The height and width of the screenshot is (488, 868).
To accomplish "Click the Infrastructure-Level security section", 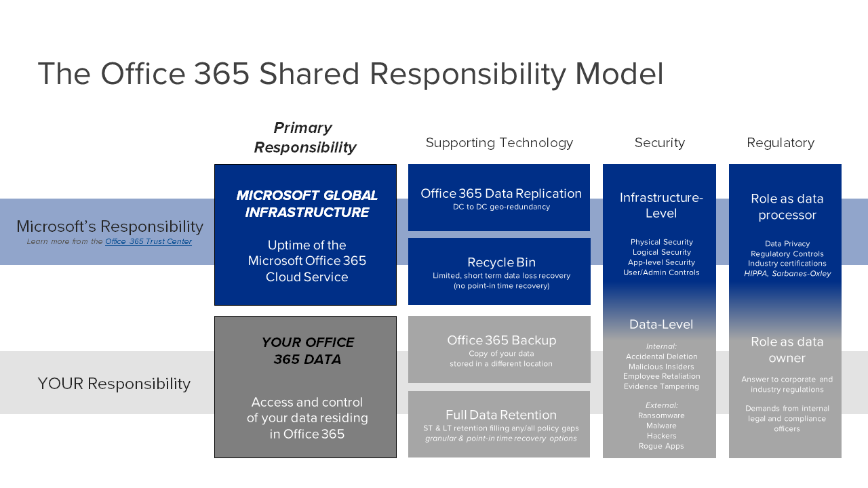I will pyautogui.click(x=659, y=205).
